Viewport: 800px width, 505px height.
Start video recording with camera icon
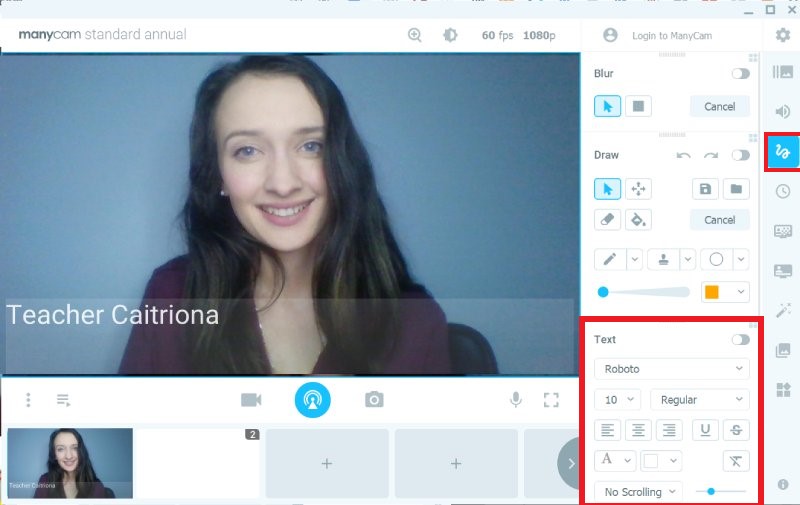(251, 400)
